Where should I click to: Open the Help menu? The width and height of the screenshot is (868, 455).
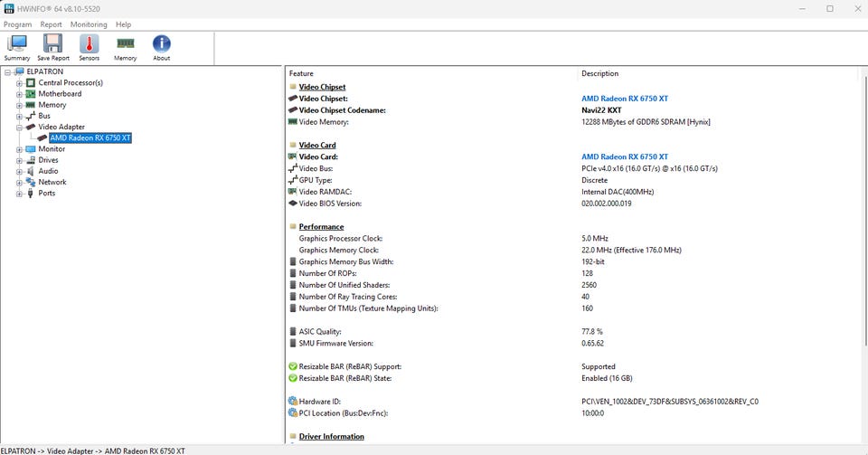click(x=123, y=24)
